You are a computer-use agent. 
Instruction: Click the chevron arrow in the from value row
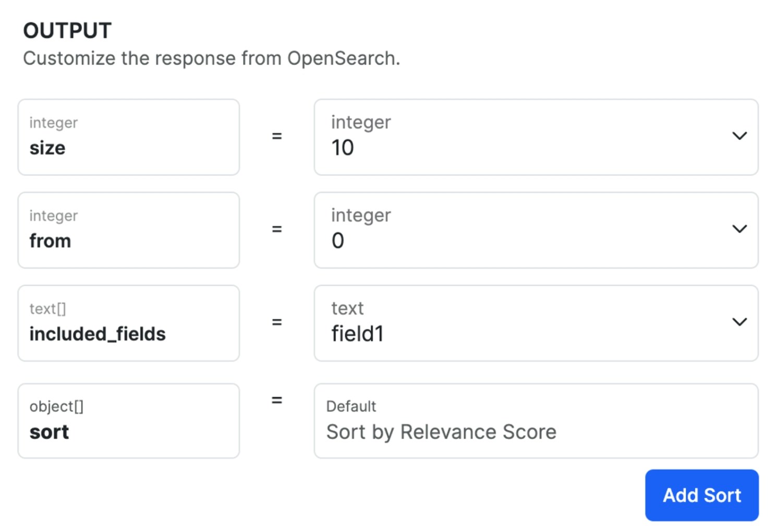[x=739, y=229]
